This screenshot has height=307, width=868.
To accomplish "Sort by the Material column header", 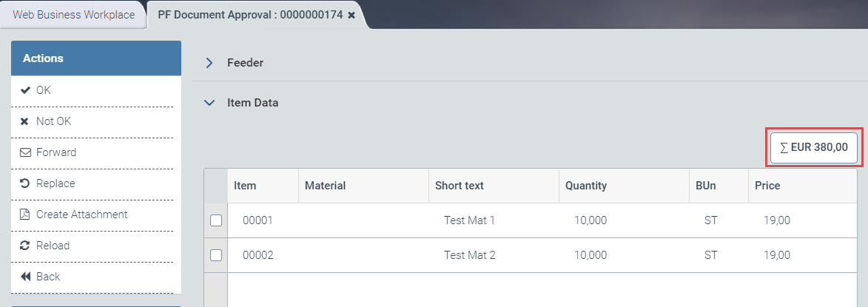I will [x=325, y=186].
